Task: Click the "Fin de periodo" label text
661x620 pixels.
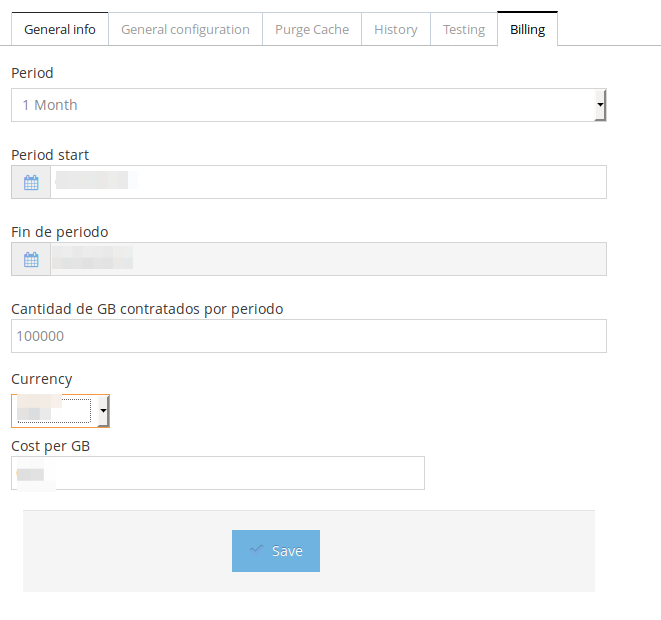Action: pyautogui.click(x=59, y=232)
